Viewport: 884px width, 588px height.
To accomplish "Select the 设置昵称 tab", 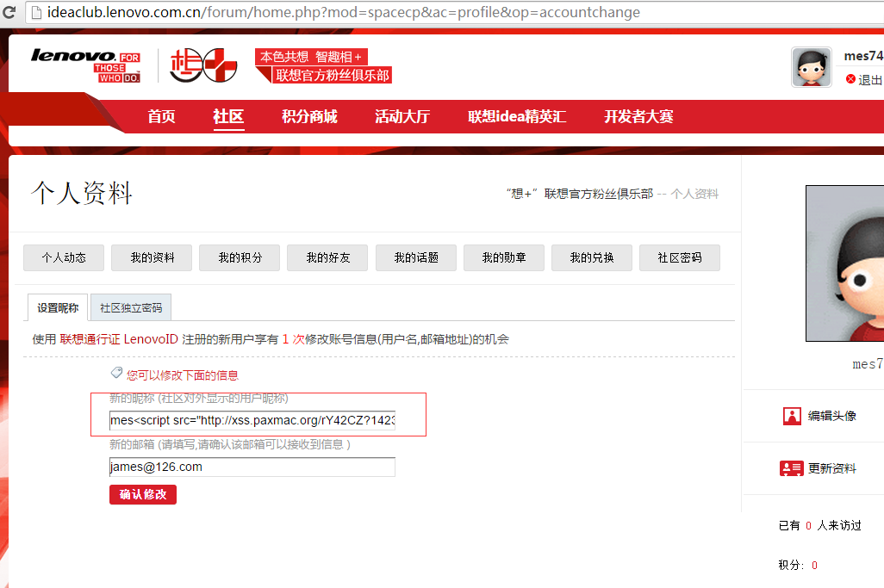I will click(58, 307).
